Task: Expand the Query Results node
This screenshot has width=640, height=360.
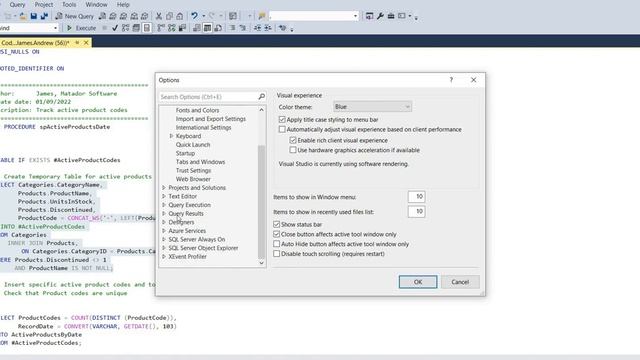Action: [164, 213]
